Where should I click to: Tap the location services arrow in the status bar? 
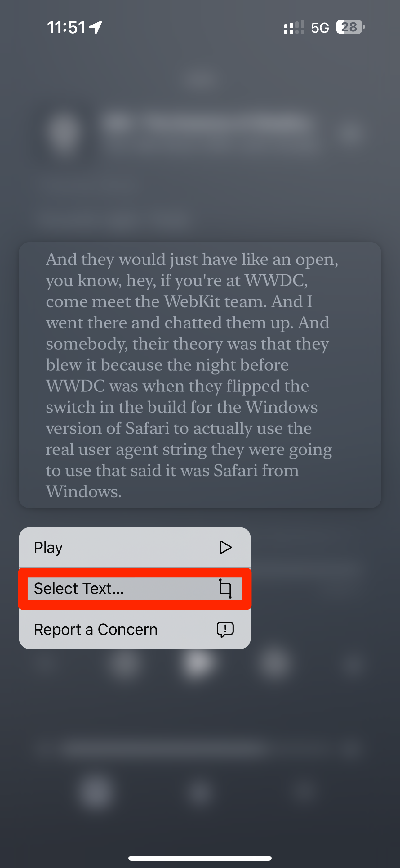coord(96,28)
